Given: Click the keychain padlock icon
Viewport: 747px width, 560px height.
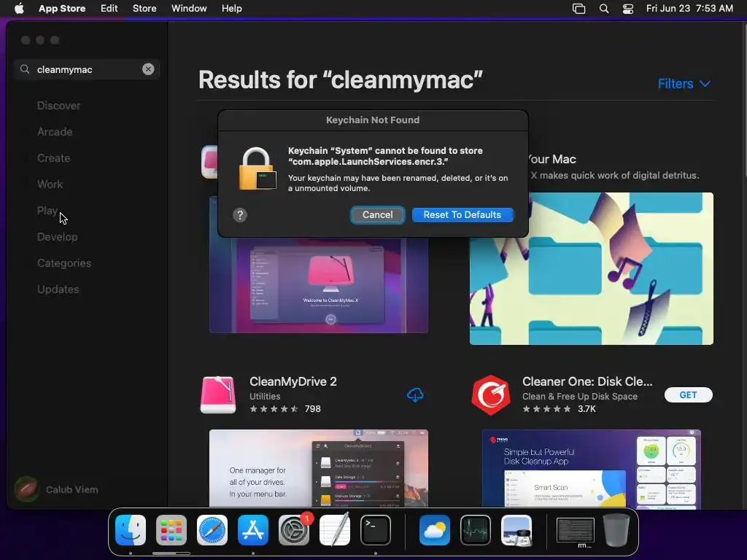Looking at the screenshot, I should 258,168.
